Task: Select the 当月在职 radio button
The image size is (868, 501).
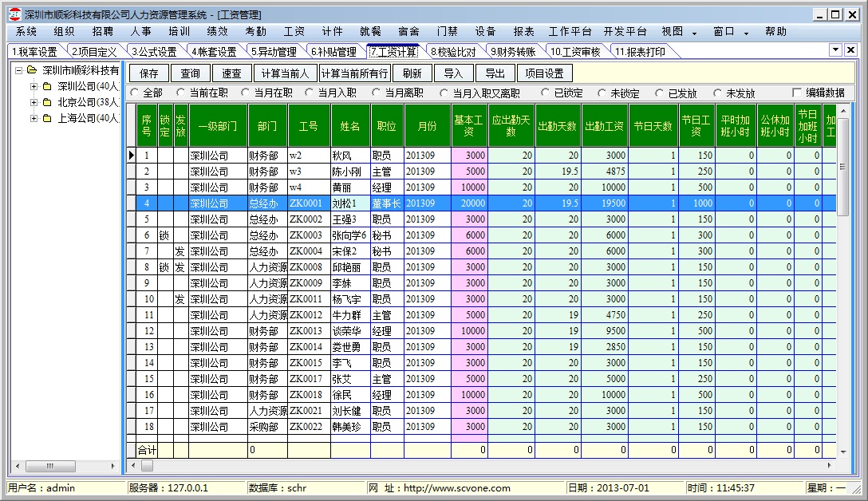Action: pos(245,93)
